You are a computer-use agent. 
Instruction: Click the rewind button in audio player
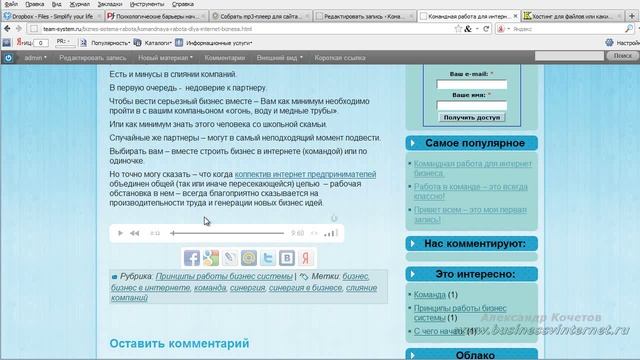tap(135, 233)
